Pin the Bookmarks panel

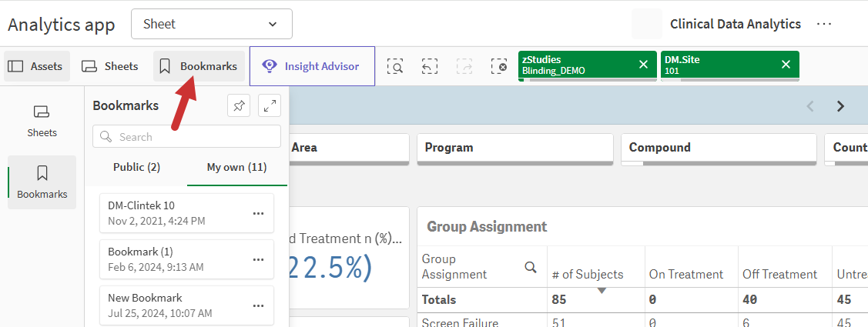239,105
